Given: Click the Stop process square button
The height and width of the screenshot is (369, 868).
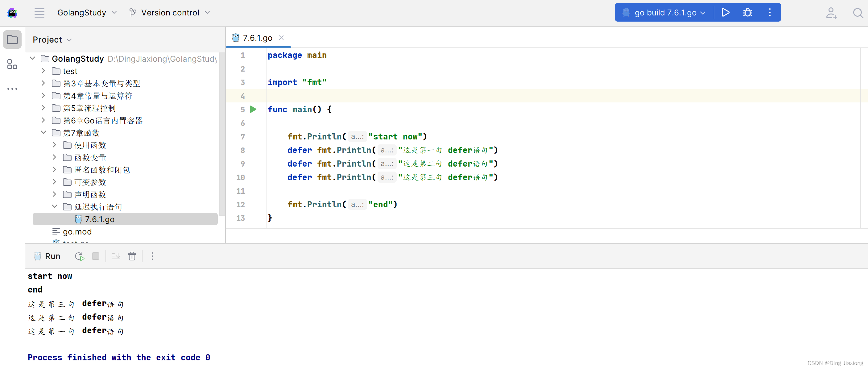Looking at the screenshot, I should 96,256.
